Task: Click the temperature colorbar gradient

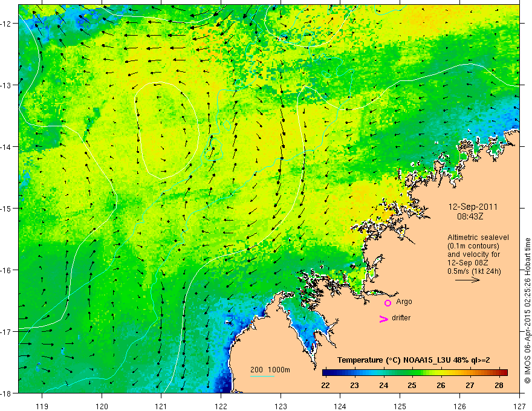Action: [x=415, y=373]
